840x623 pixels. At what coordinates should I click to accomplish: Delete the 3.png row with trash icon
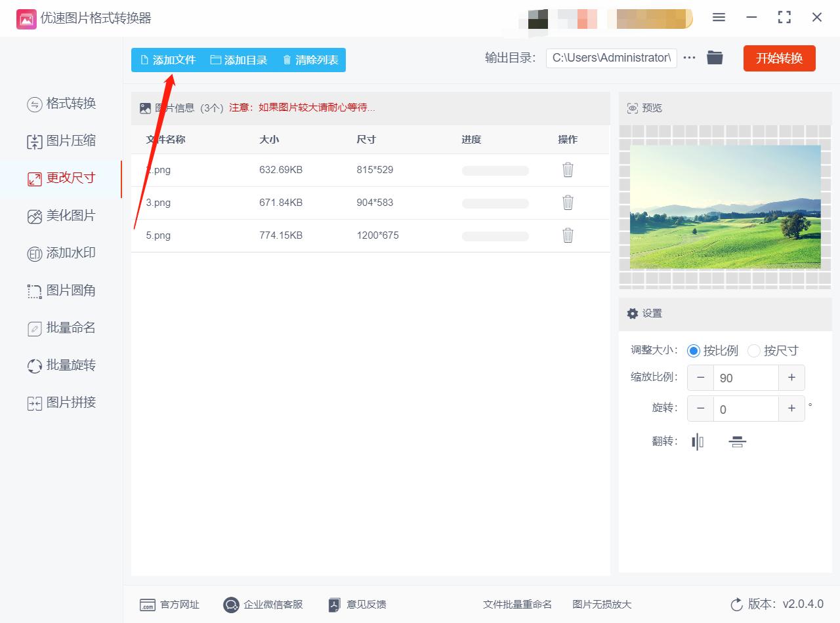coord(568,203)
